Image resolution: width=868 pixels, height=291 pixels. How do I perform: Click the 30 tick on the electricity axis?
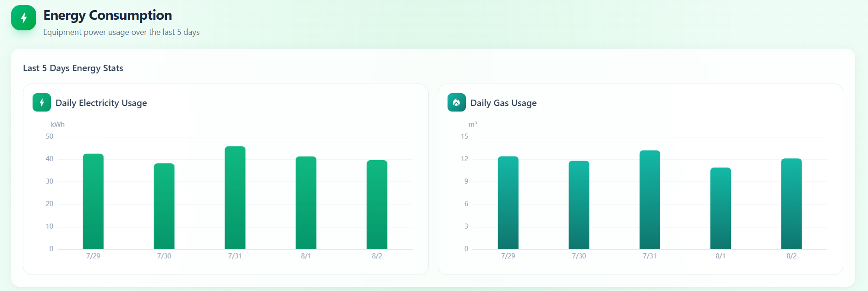(x=50, y=181)
